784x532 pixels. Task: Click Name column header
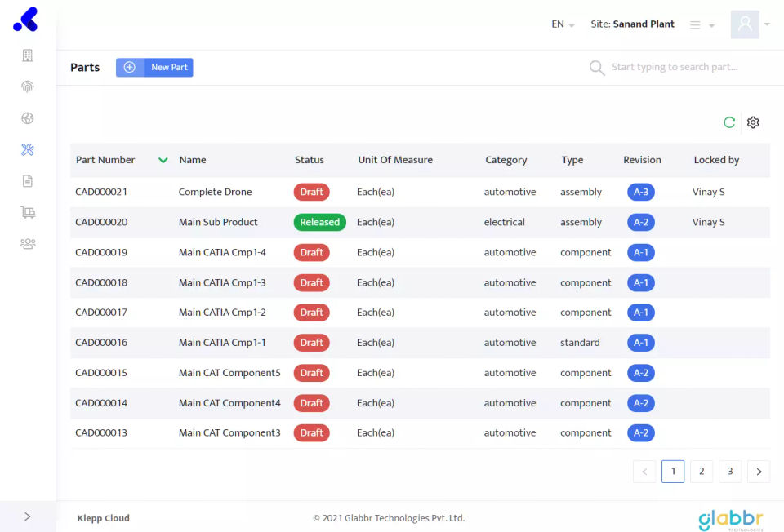click(193, 160)
